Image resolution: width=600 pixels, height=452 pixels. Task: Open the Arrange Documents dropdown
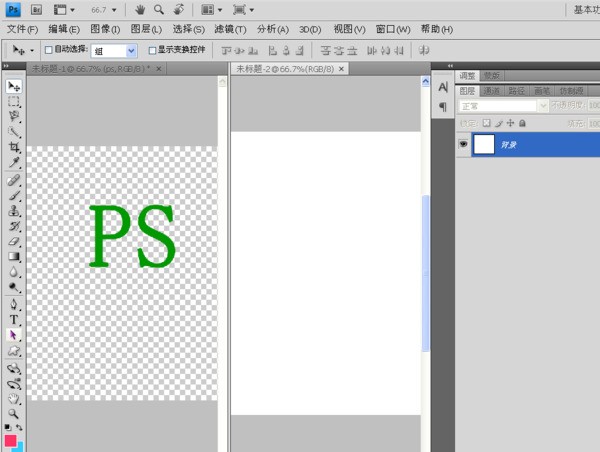pos(212,10)
